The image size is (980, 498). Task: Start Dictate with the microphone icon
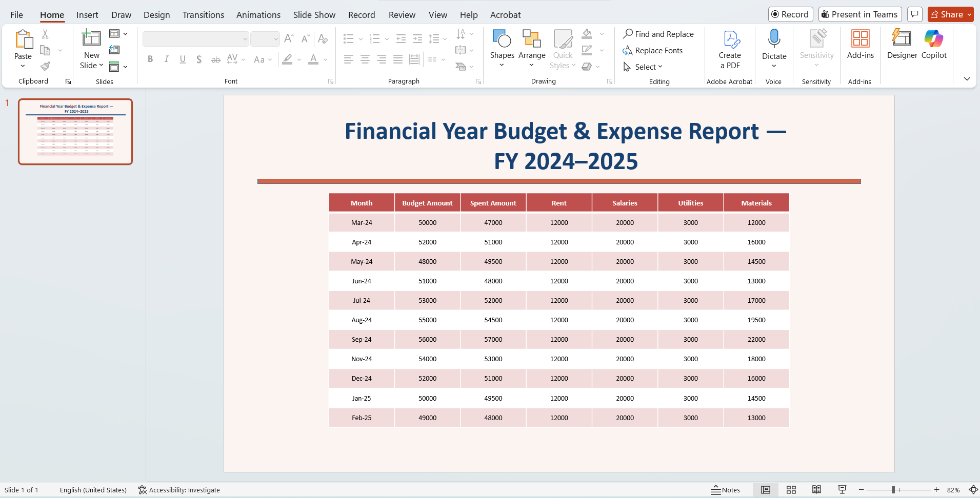774,39
